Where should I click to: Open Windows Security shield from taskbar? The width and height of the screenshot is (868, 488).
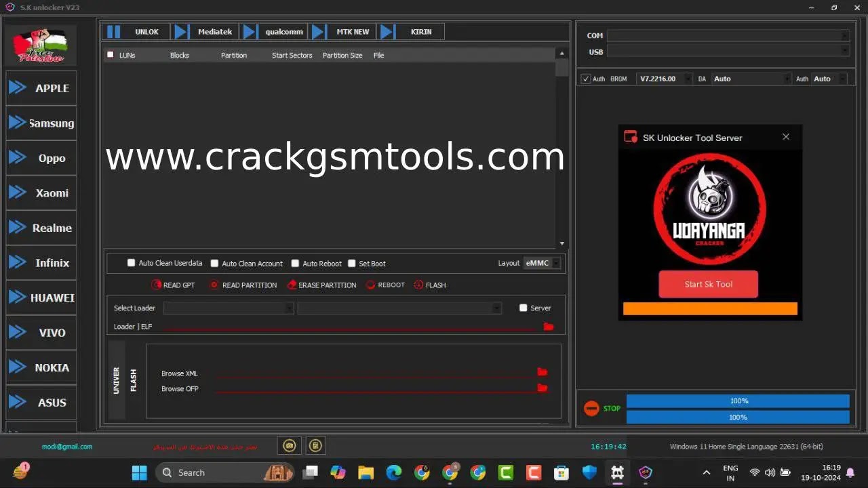point(589,472)
